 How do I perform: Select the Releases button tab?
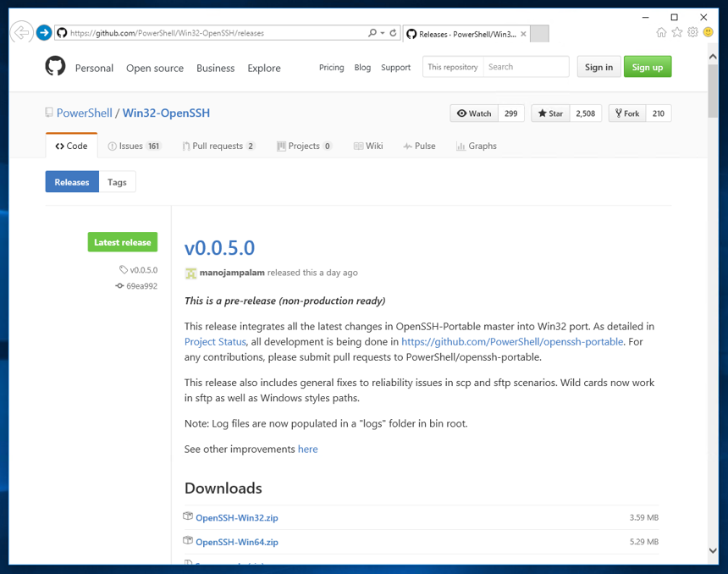72,181
